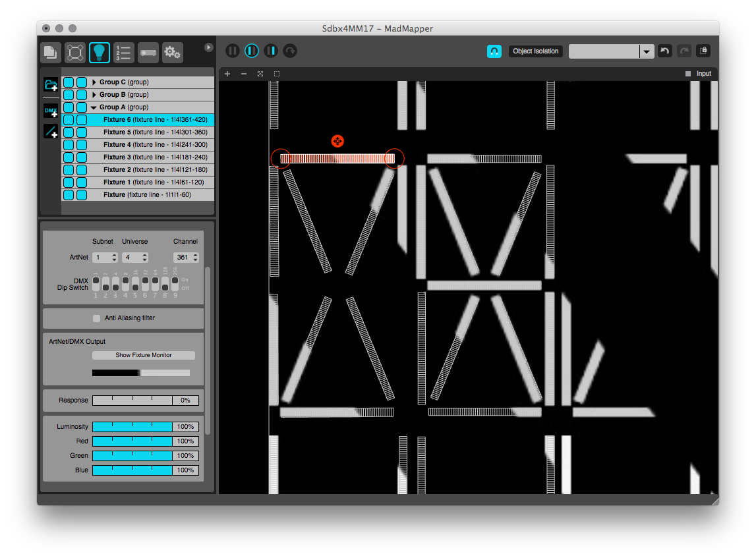Enable the Anti Aliasing filter checkbox
Image resolution: width=756 pixels, height=558 pixels.
(98, 318)
